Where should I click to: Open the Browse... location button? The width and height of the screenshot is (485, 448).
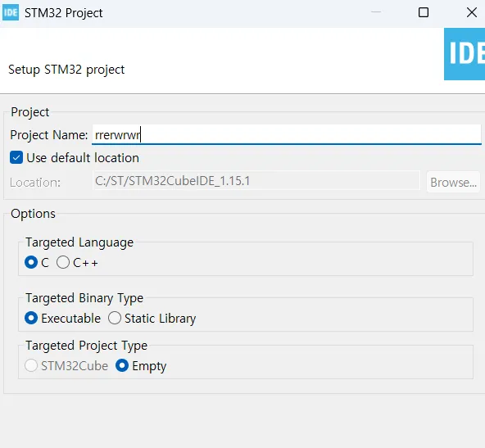pyautogui.click(x=453, y=182)
